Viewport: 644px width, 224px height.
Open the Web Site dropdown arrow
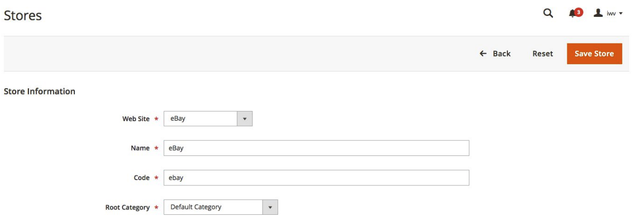click(x=244, y=119)
